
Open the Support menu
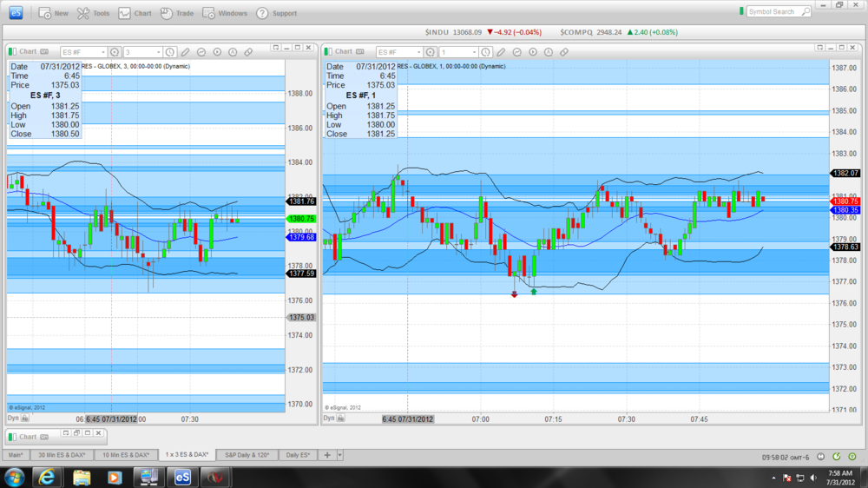click(x=276, y=13)
